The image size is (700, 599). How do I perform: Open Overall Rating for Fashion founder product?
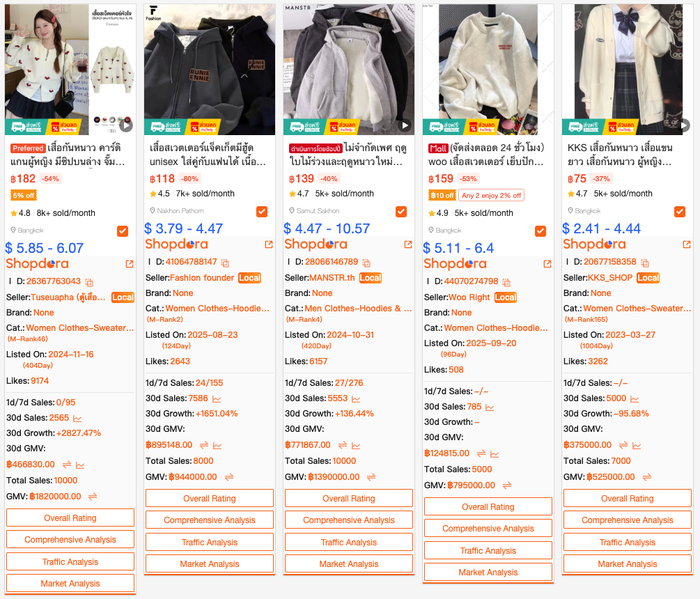coord(210,498)
